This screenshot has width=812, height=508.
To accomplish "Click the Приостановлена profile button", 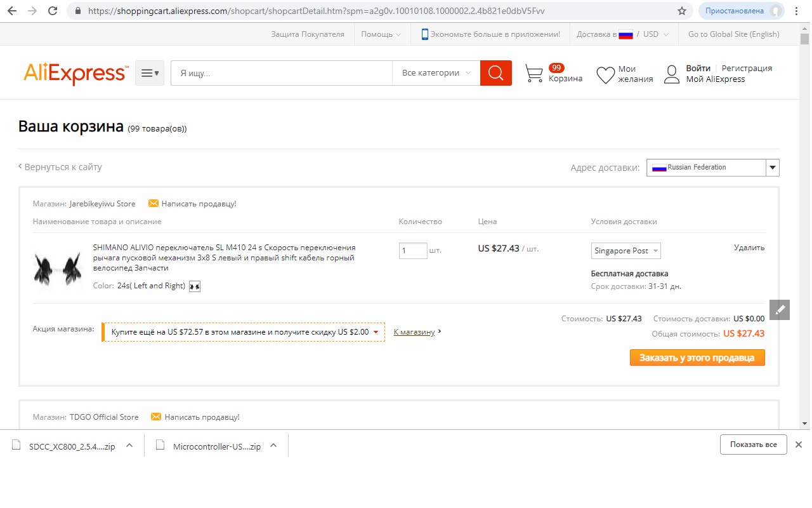I will coord(741,11).
